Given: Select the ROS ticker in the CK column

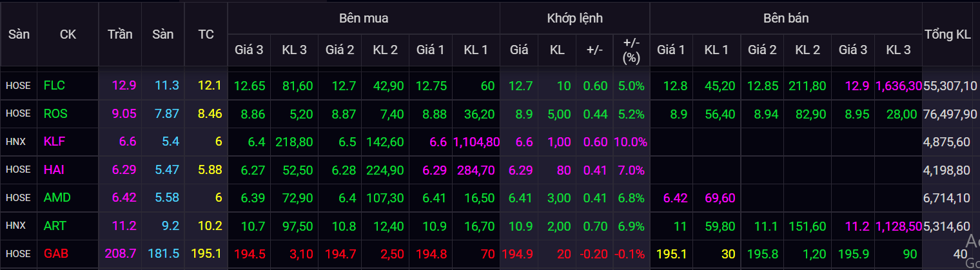Looking at the screenshot, I should pos(55,113).
